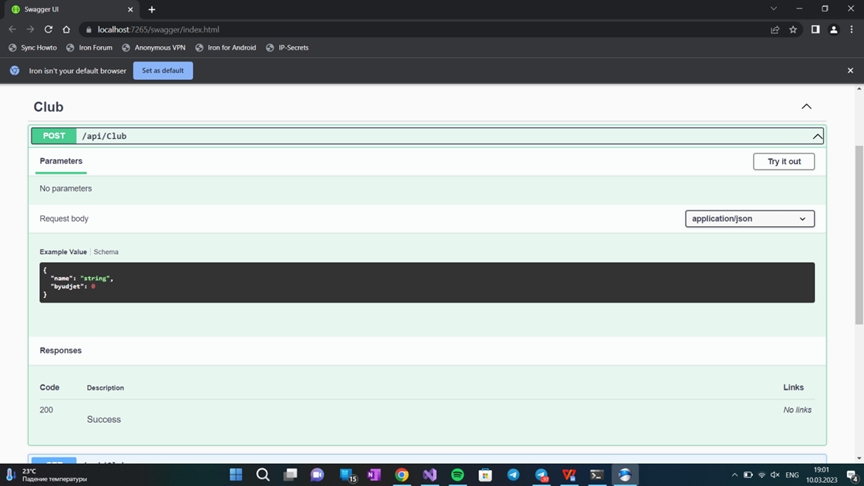Open a new browser tab

coord(152,9)
